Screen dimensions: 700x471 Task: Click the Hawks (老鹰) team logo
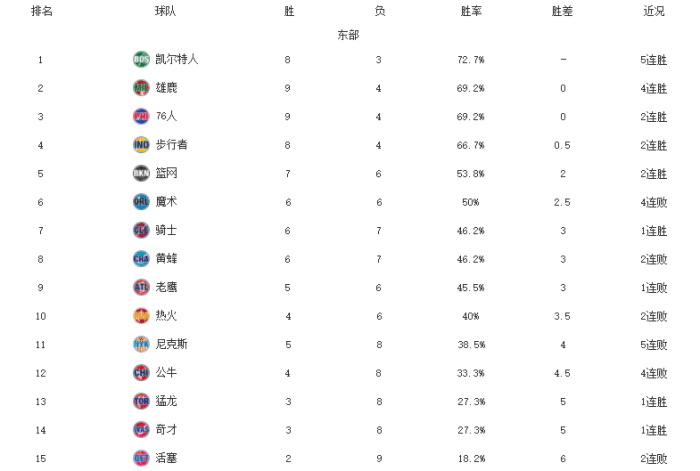[141, 287]
